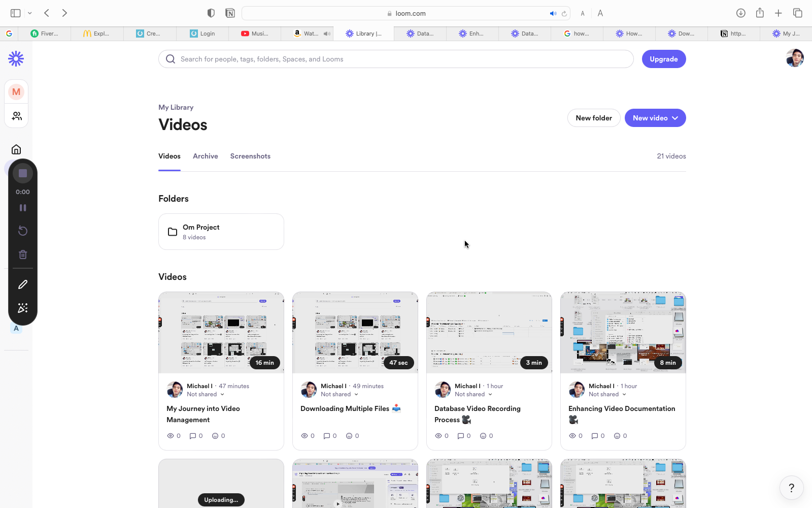Image resolution: width=812 pixels, height=508 pixels.
Task: Go to Home via house icon
Action: pos(16,149)
